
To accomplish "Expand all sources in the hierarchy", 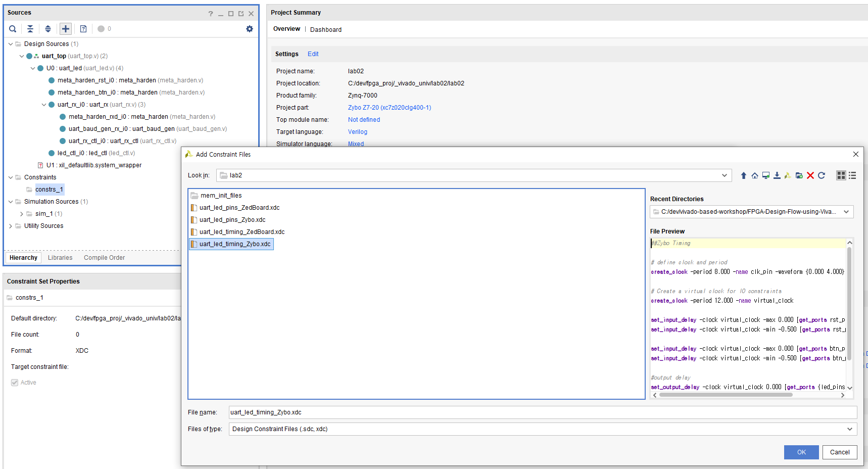I will pyautogui.click(x=48, y=29).
